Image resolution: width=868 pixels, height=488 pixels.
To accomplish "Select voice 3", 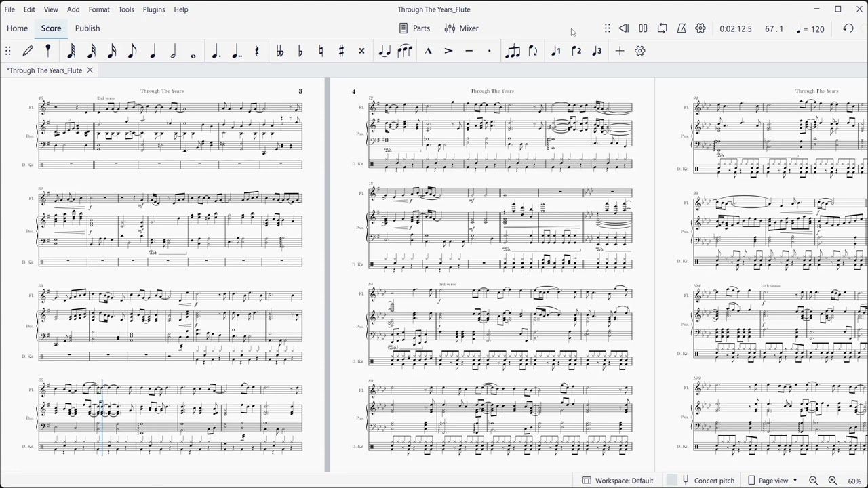I will [x=597, y=51].
